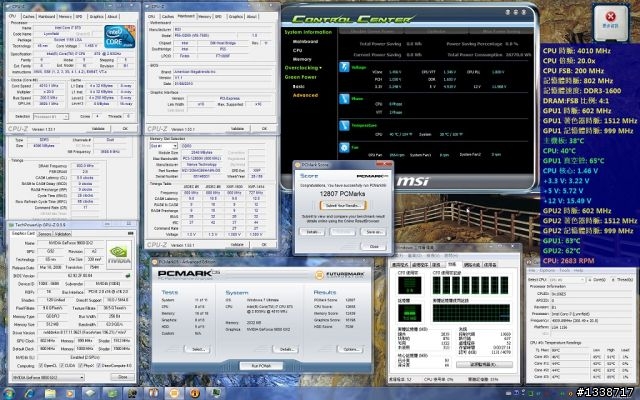
Task: Click Options… under Results in PCMark05
Action: coord(351,349)
